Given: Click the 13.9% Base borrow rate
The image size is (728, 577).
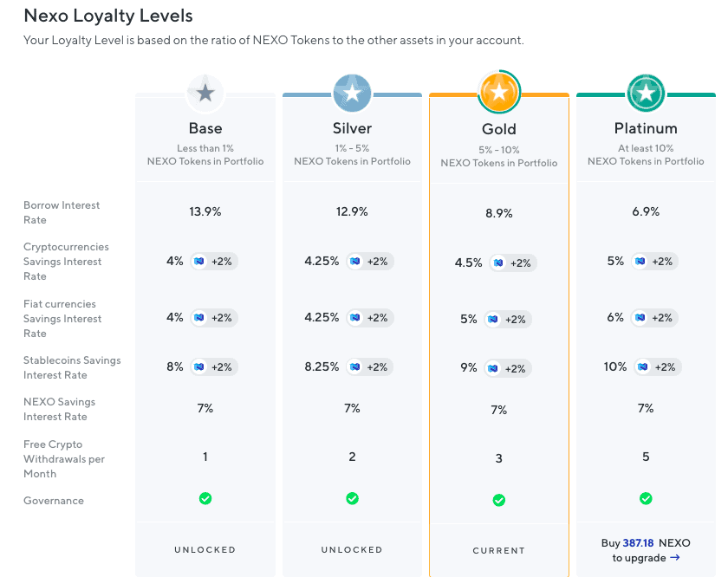Looking at the screenshot, I should (205, 211).
